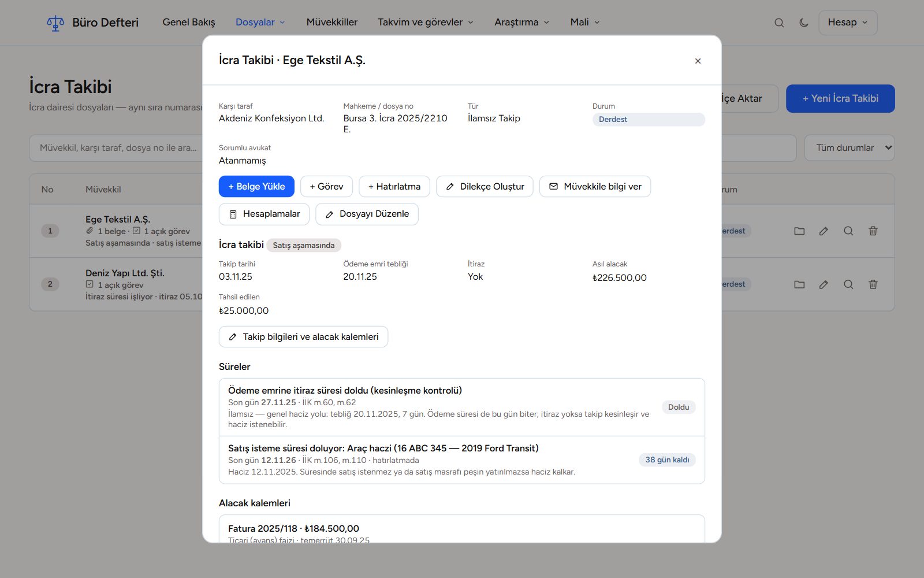Delete Ege Tekstil row with trash icon

click(x=873, y=231)
